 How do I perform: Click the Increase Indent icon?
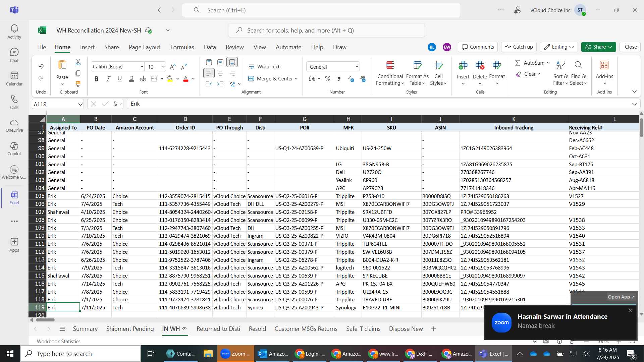click(x=220, y=84)
